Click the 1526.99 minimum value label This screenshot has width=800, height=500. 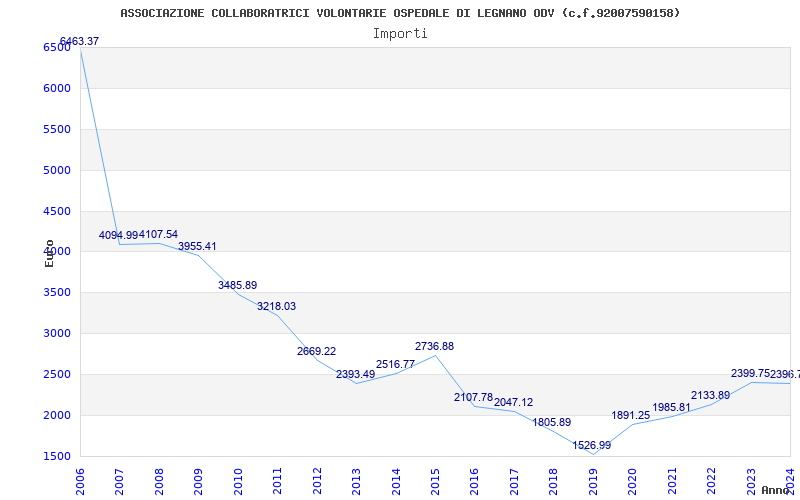[591, 445]
